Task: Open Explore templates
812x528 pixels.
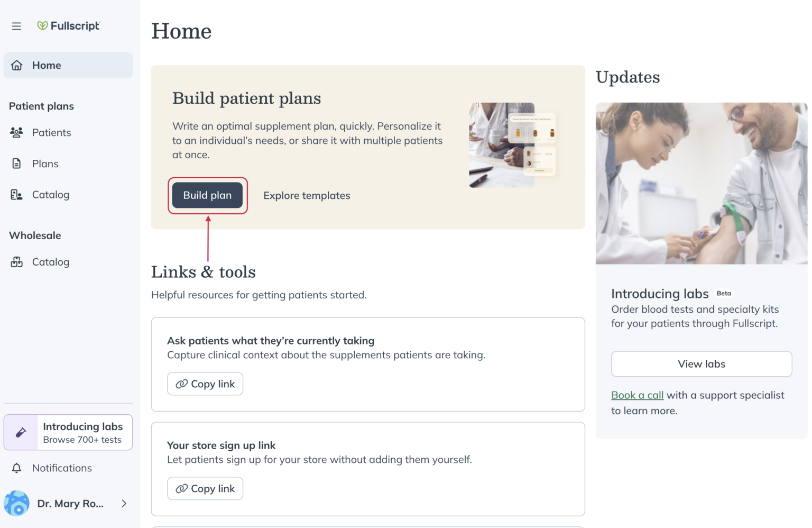Action: pos(307,195)
